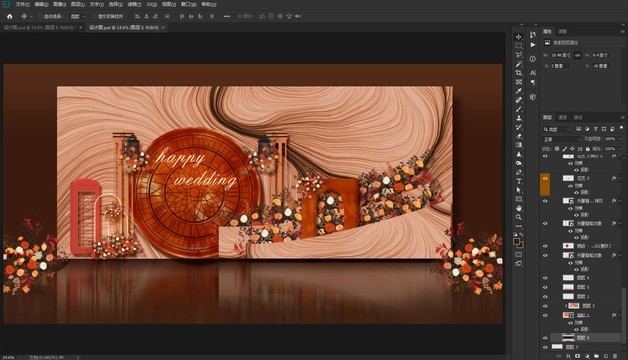Screen dimensions: 628x360
Task: Create new adjustment layer icon
Action: click(x=587, y=356)
